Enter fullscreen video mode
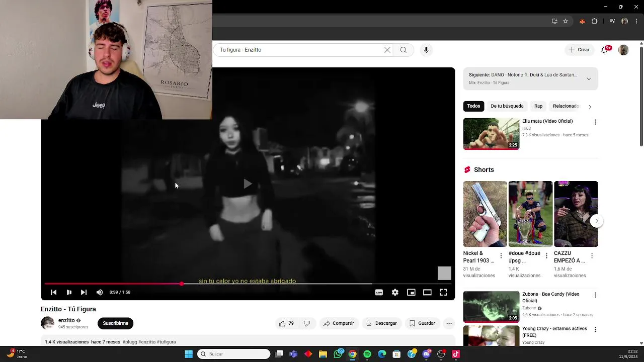Screen dimensions: 644x362 (x=443, y=292)
